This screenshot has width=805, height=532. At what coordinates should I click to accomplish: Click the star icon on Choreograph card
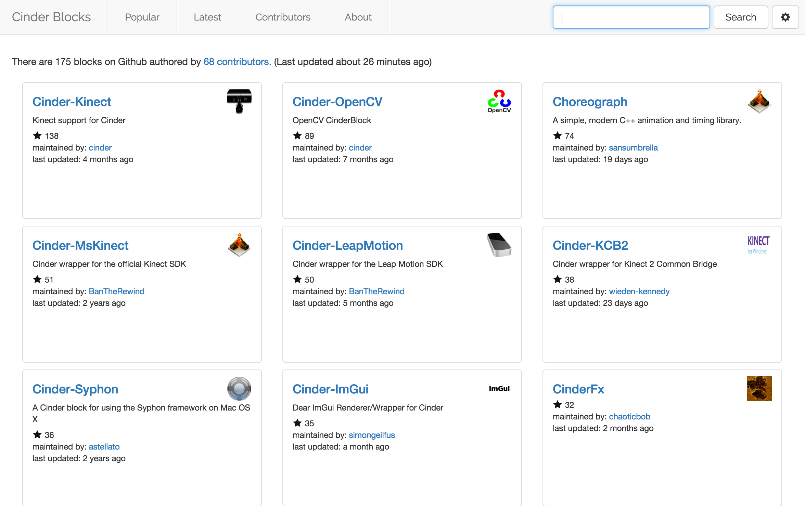558,136
